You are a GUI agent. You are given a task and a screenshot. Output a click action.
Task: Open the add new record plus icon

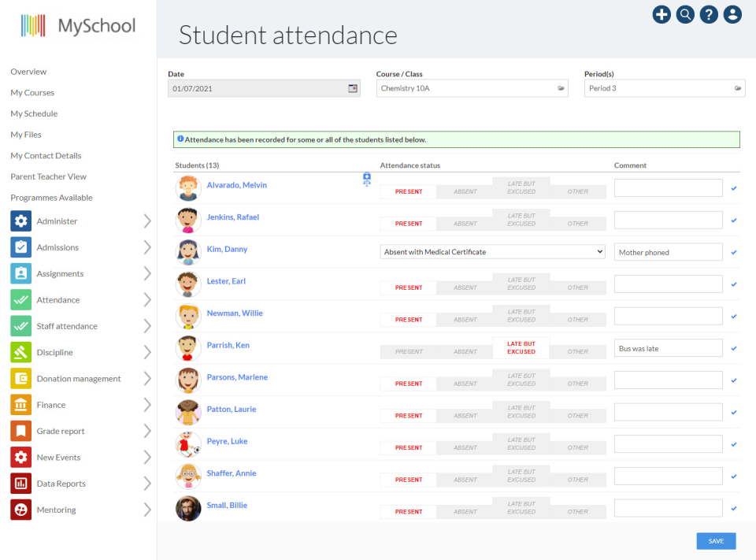661,14
